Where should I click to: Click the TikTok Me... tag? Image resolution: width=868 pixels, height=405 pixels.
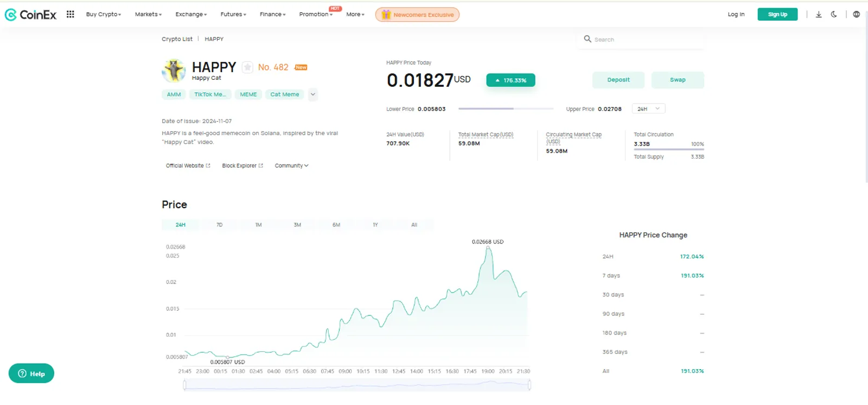pos(210,94)
